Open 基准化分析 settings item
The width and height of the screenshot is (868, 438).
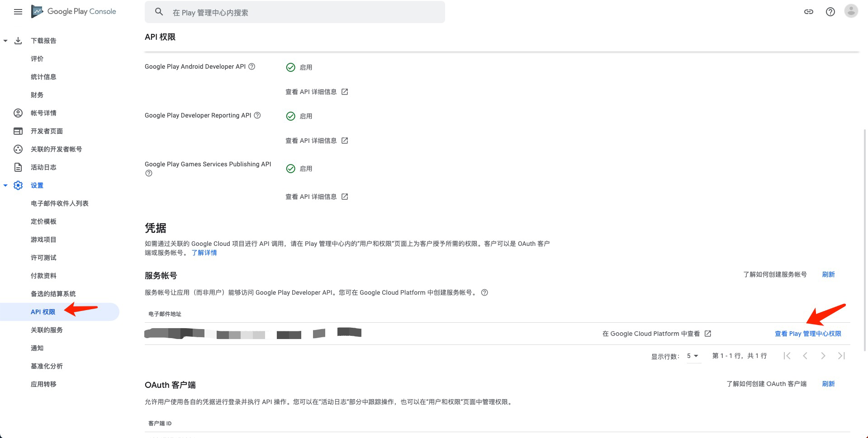(47, 366)
